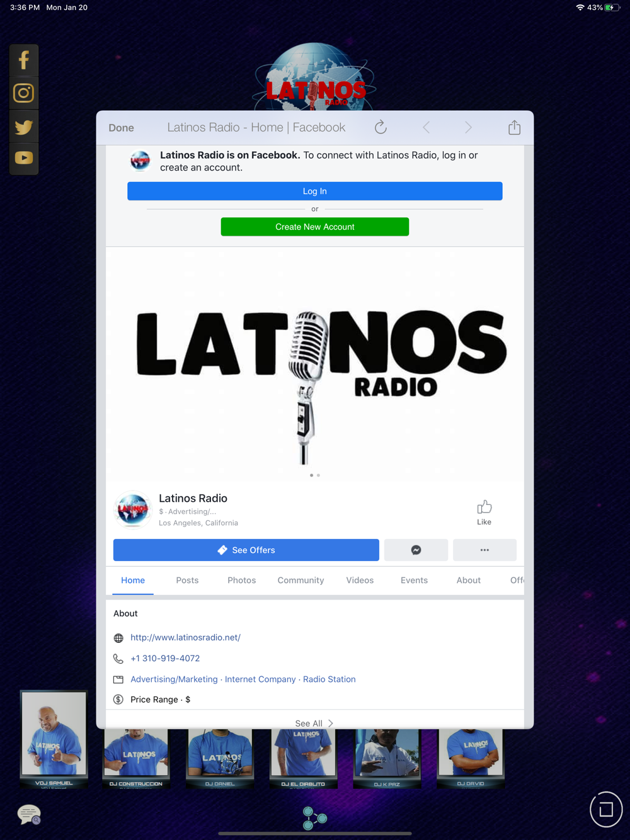
Task: Open the latinosradio.net website link
Action: tap(185, 637)
